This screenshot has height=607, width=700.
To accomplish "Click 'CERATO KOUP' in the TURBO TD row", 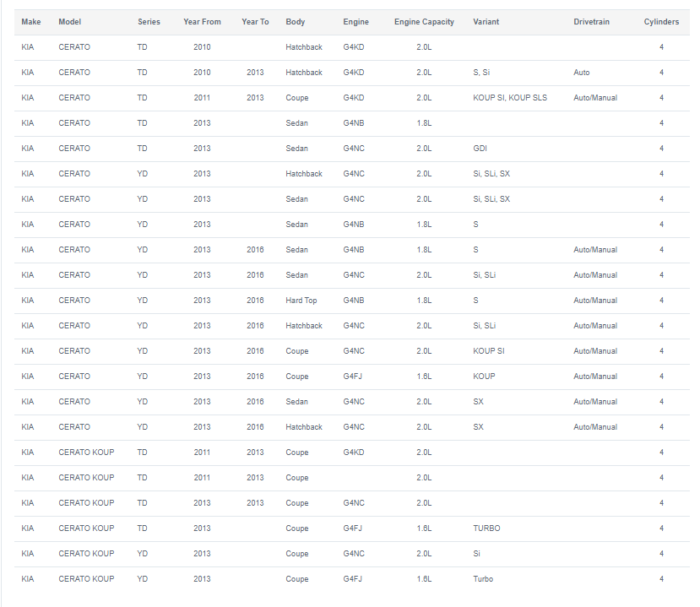I will click(86, 528).
